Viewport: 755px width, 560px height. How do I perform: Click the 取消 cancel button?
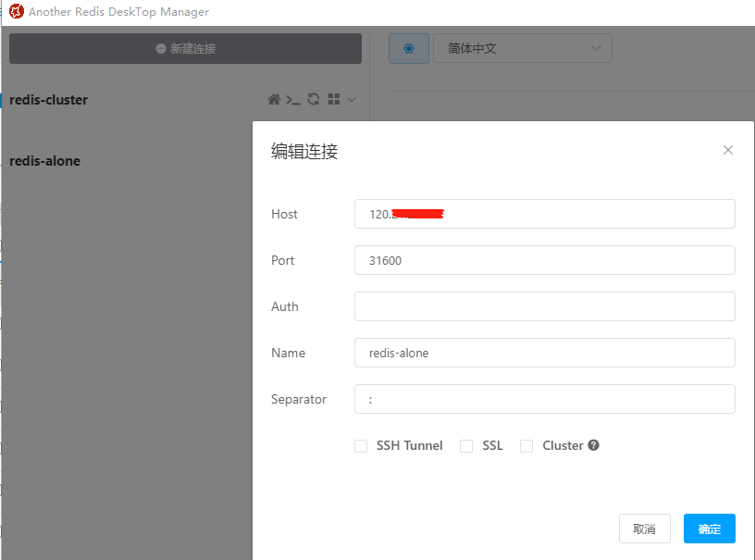(x=645, y=529)
